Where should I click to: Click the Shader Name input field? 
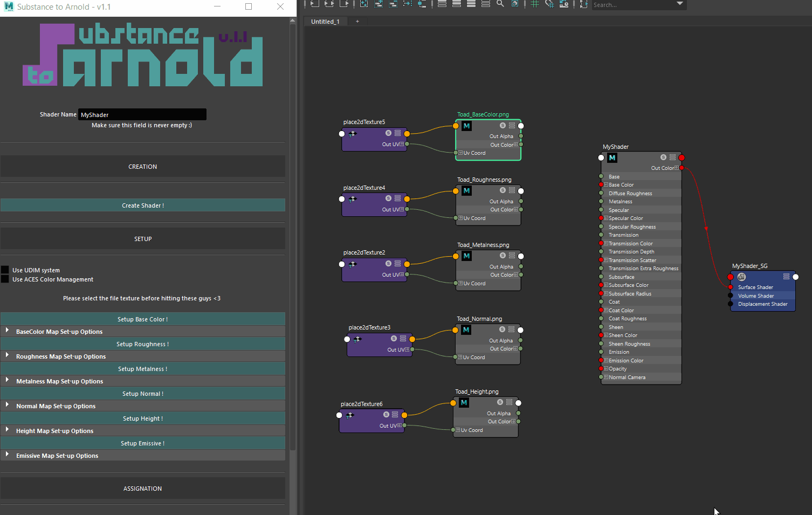tap(142, 114)
